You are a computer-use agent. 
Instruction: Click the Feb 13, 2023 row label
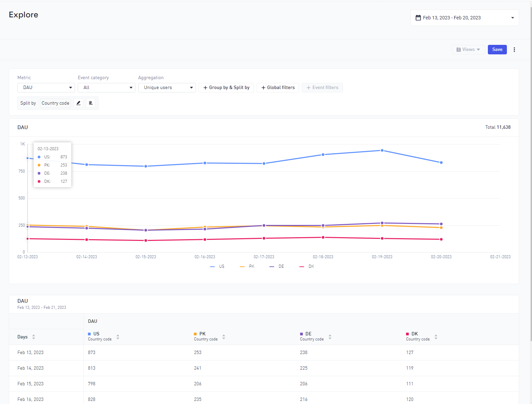pyautogui.click(x=31, y=352)
